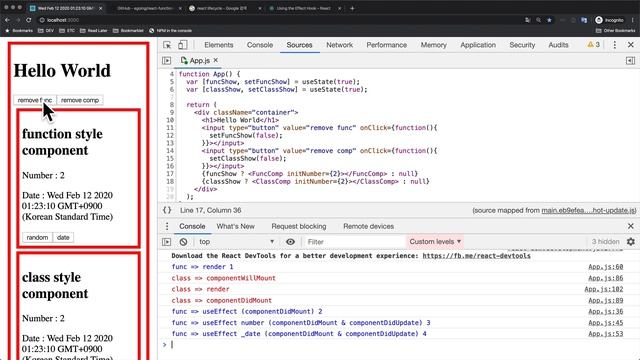Click the remove func button
This screenshot has width=640, height=360.
pyautogui.click(x=35, y=100)
